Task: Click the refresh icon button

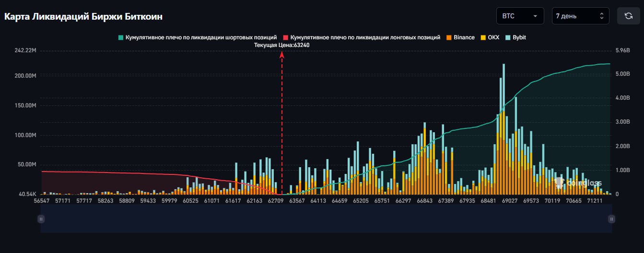Action: (628, 16)
